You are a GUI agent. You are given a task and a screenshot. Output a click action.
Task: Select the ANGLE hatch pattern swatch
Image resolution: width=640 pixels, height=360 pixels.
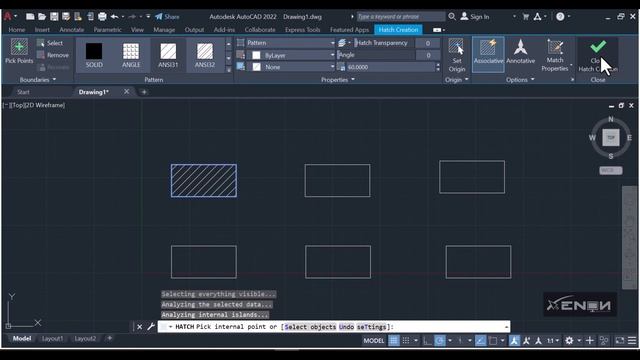coord(131,55)
